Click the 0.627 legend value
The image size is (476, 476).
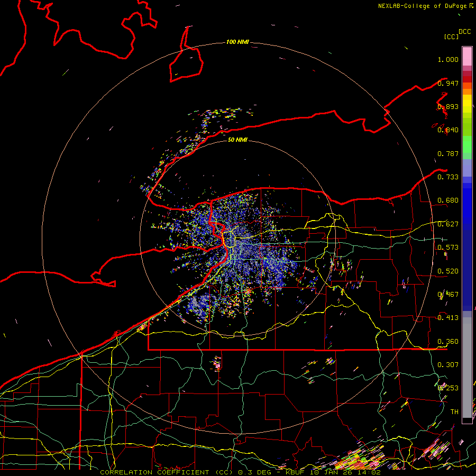tap(448, 224)
